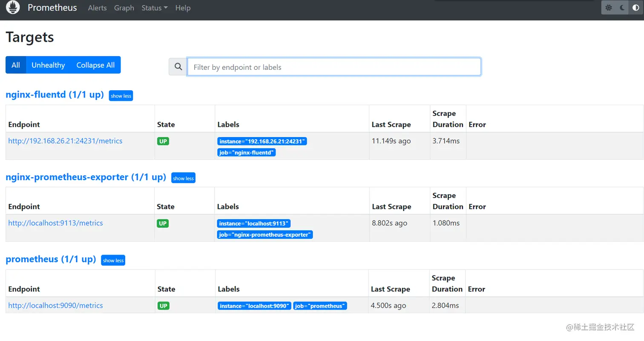Click the instance="localhost:9113" label badge
The image size is (644, 341).
tap(254, 223)
